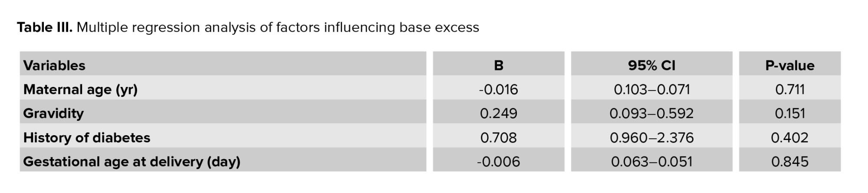Select the P-value column header
This screenshot has width=868, height=193.
pyautogui.click(x=789, y=66)
